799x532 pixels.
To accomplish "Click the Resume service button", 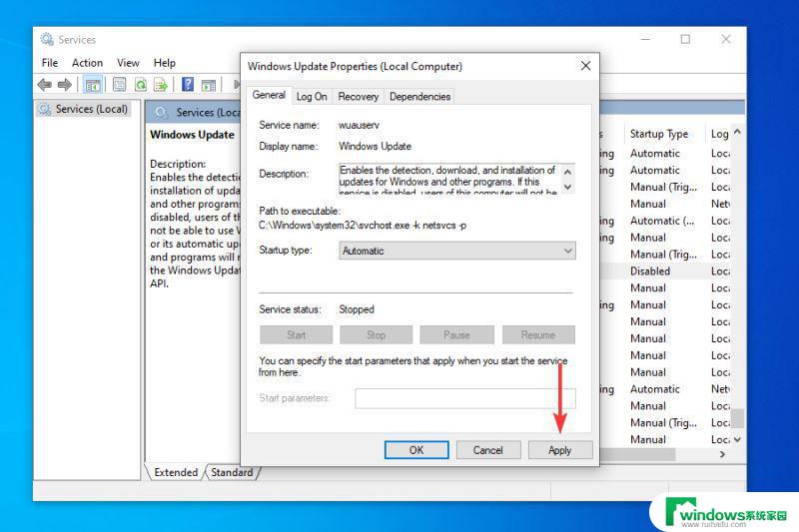I will pos(538,335).
